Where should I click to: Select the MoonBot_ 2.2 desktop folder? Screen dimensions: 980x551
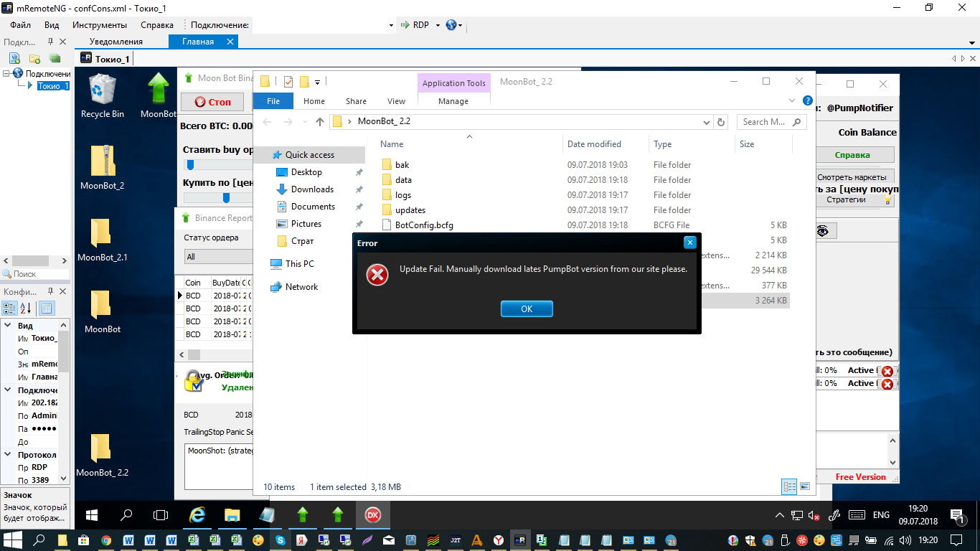[x=103, y=454]
